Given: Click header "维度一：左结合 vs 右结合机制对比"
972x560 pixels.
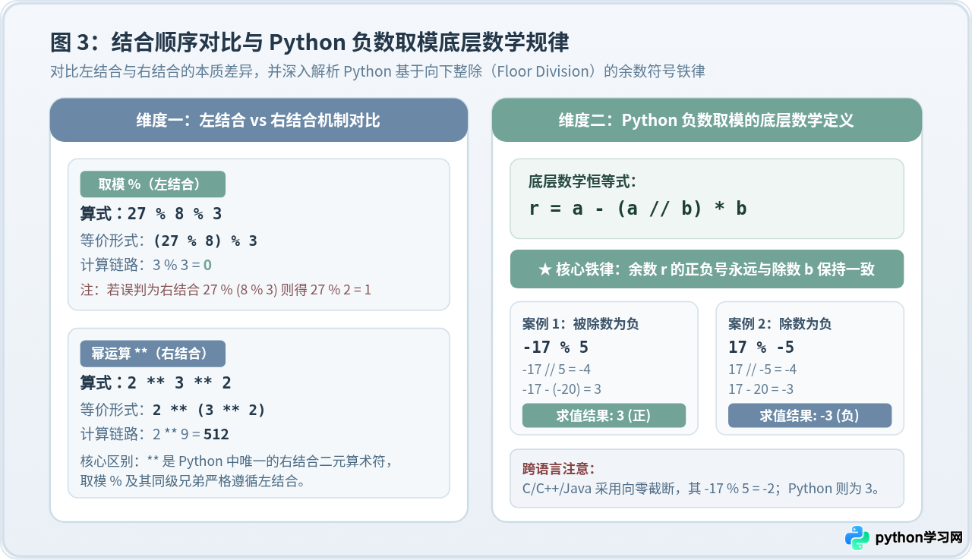Looking at the screenshot, I should click(x=259, y=120).
